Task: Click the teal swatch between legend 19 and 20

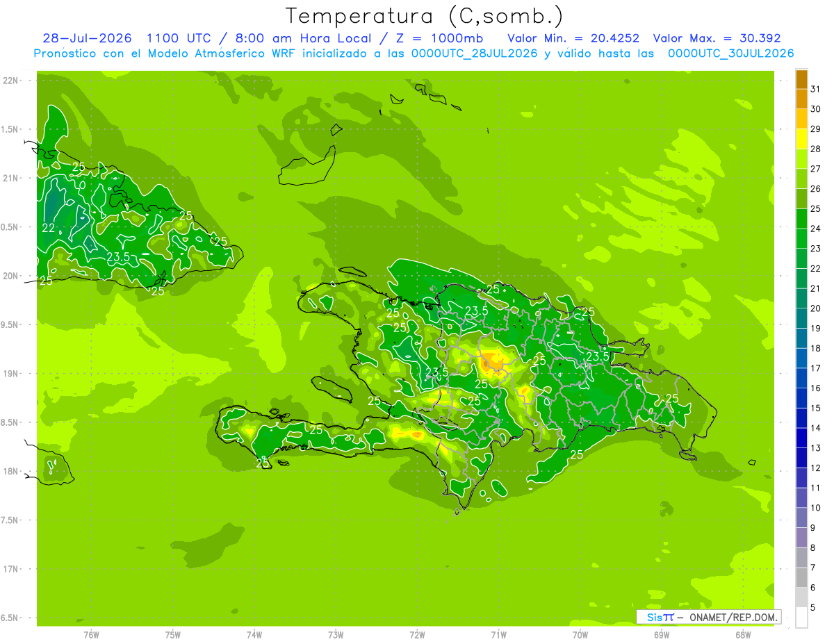Action: [x=801, y=318]
